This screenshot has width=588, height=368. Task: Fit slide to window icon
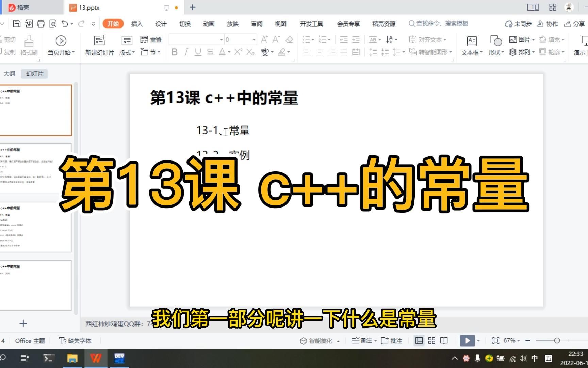click(x=496, y=341)
